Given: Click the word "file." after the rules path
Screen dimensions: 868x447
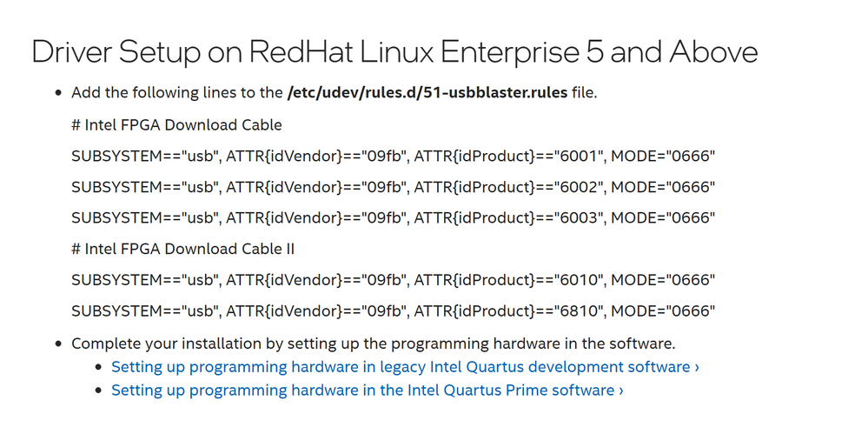Looking at the screenshot, I should (x=584, y=93).
